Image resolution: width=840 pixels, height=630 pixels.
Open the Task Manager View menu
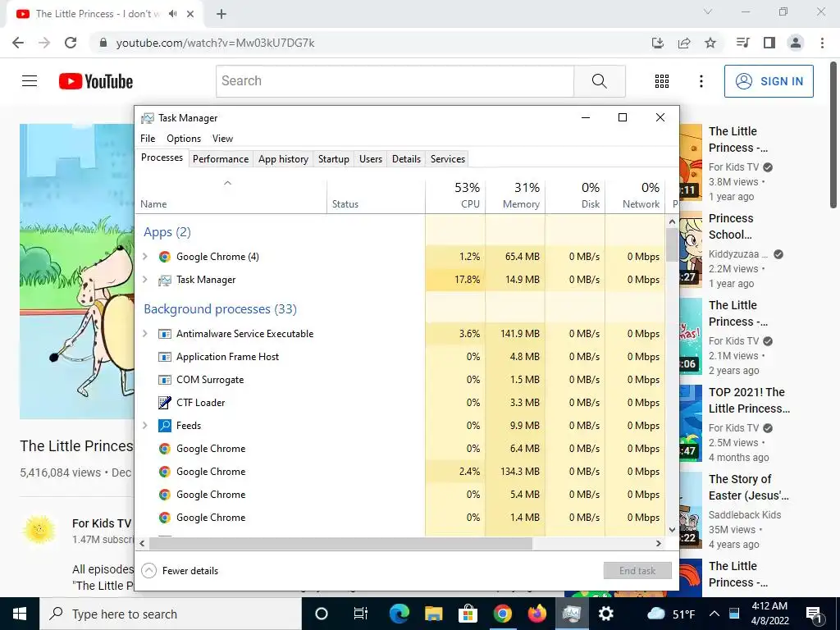[x=222, y=139]
